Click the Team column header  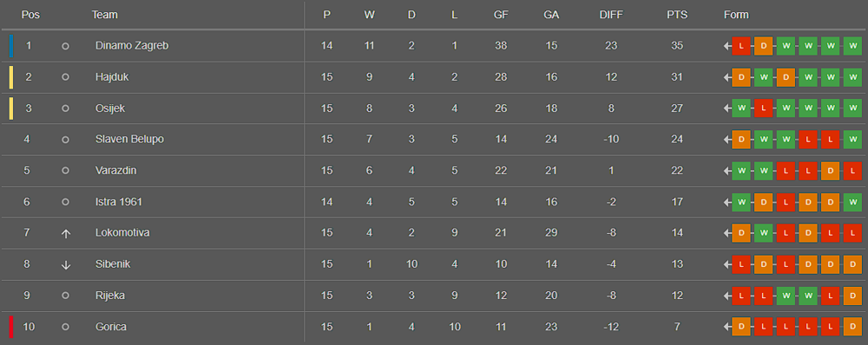[105, 15]
